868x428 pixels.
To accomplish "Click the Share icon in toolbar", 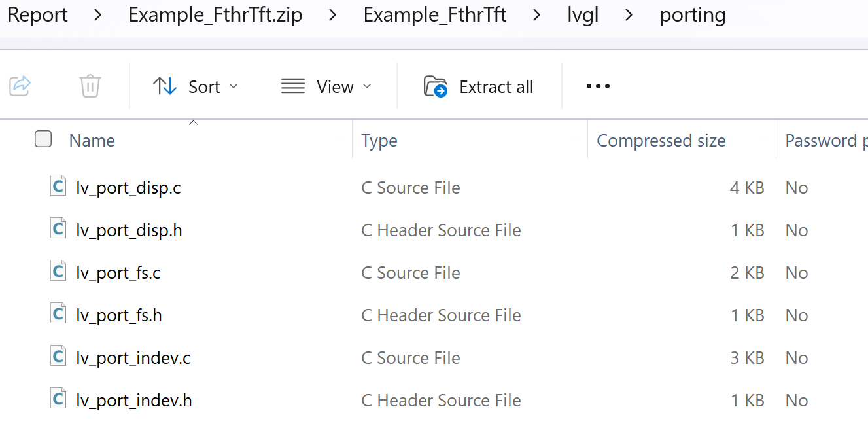I will [20, 86].
